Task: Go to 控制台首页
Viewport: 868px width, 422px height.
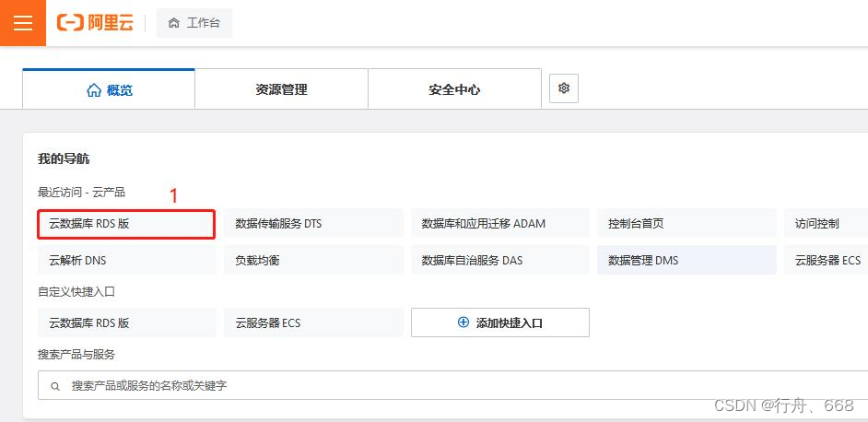Action: coord(686,224)
